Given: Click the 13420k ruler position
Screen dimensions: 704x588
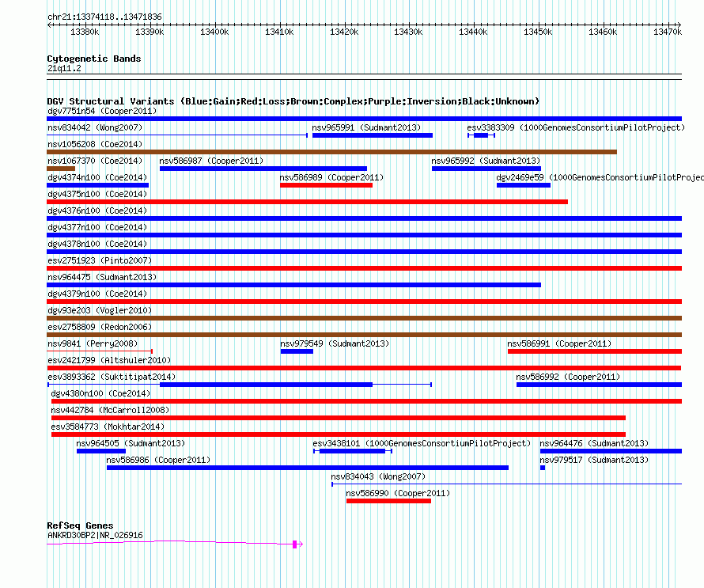Looking at the screenshot, I should [344, 32].
